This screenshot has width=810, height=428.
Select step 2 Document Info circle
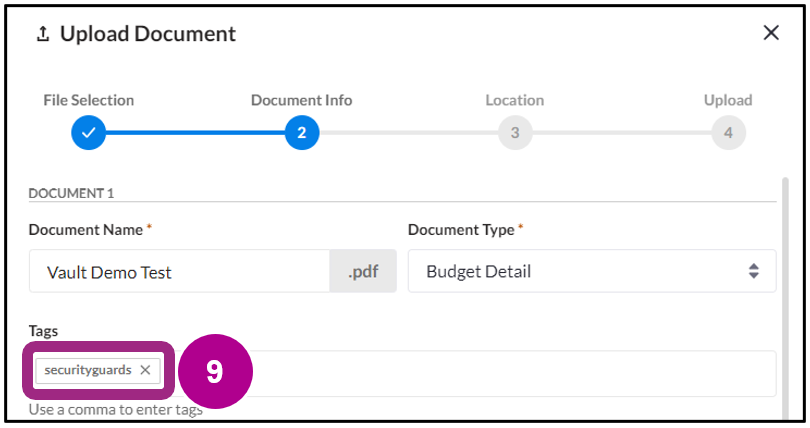[301, 132]
